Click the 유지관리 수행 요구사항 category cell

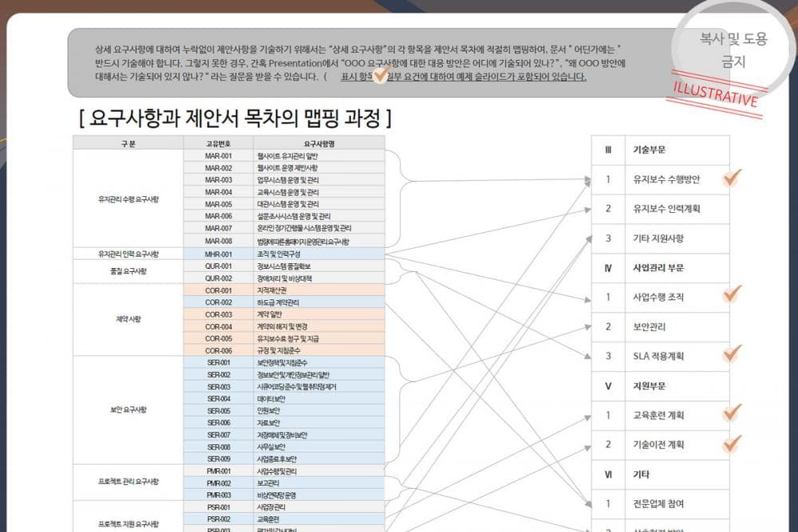[x=128, y=199]
